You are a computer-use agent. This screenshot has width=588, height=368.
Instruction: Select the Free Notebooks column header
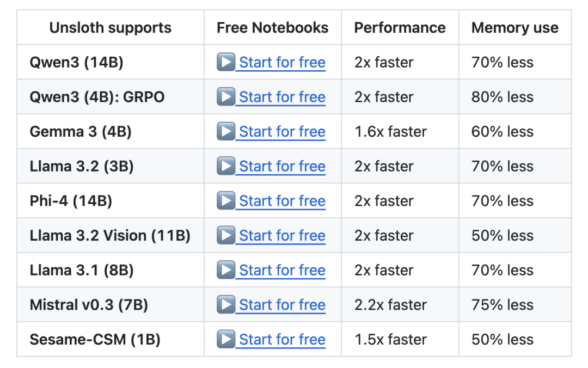pos(273,27)
